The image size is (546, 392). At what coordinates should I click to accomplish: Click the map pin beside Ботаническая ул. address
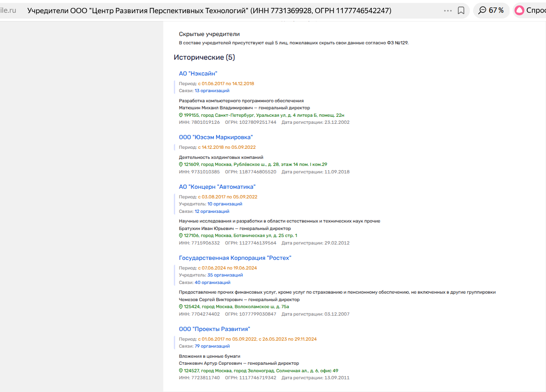pyautogui.click(x=181, y=236)
